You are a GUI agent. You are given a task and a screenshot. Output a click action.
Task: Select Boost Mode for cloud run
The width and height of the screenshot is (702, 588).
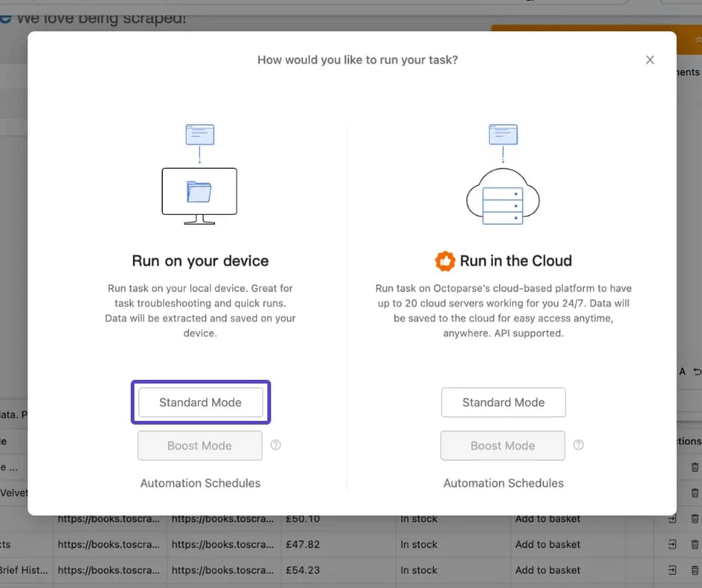coord(503,445)
